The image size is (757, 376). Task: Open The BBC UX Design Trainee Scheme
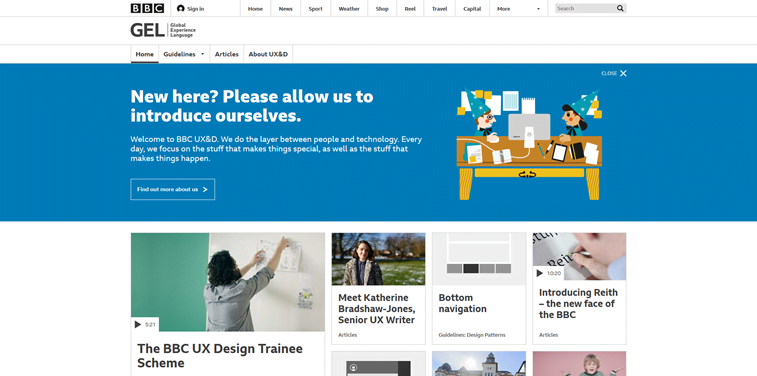[x=220, y=356]
